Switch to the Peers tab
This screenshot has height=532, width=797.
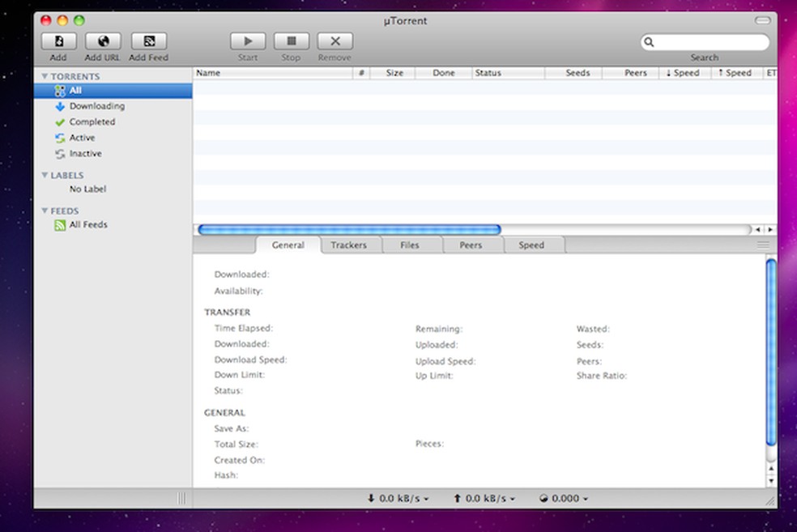coord(471,245)
